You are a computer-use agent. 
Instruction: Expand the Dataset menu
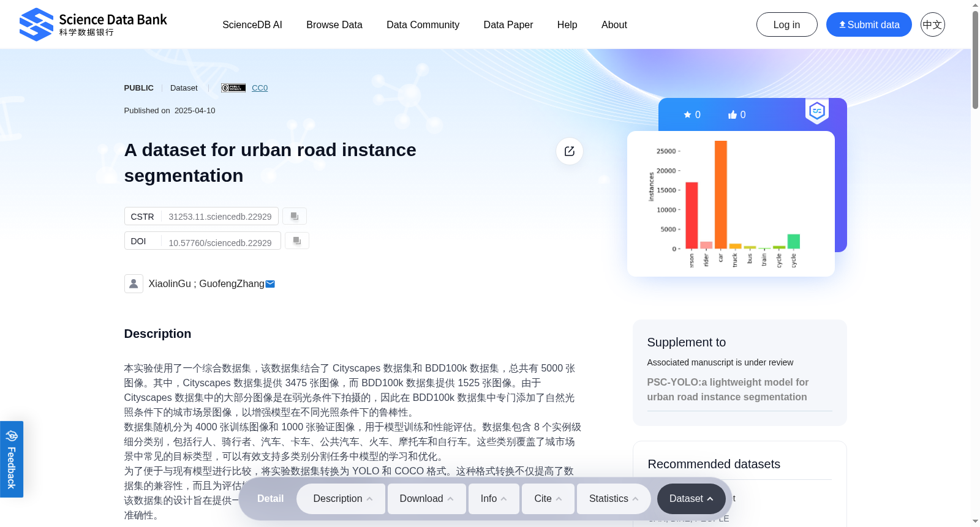click(x=691, y=499)
